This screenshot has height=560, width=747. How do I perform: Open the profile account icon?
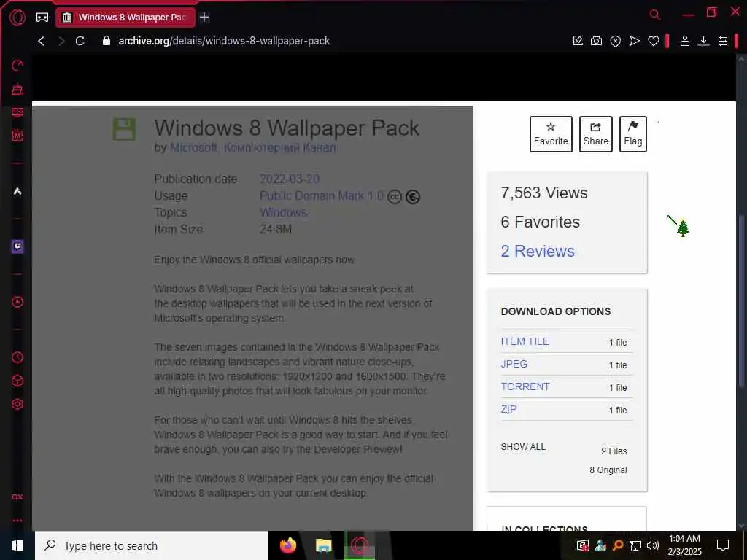tap(684, 41)
